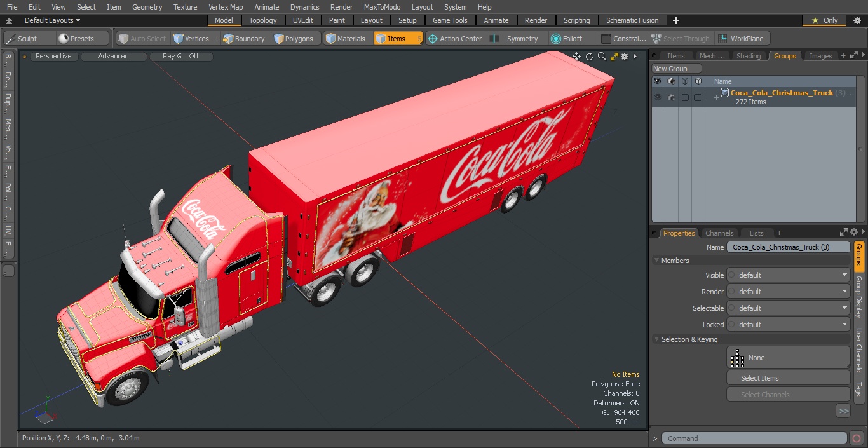The width and height of the screenshot is (868, 448).
Task: Toggle render camera of Coca_Cola_Christmas_Truck group
Action: click(671, 97)
